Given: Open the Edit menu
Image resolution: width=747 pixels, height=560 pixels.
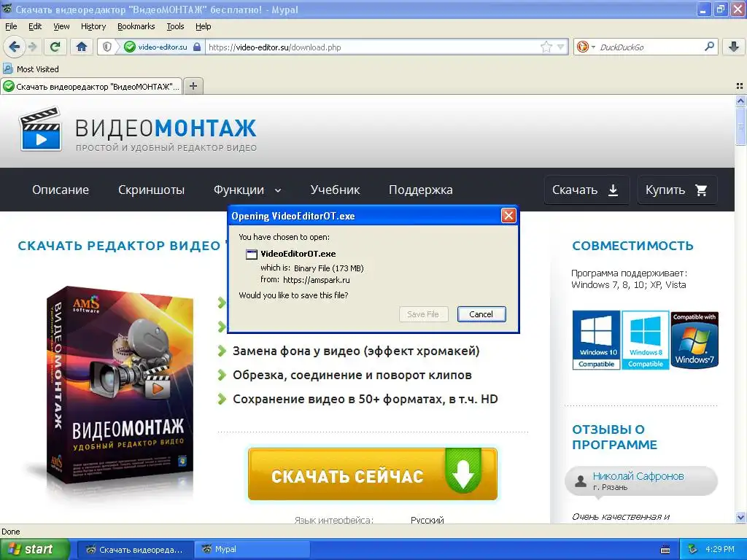Looking at the screenshot, I should [x=35, y=26].
